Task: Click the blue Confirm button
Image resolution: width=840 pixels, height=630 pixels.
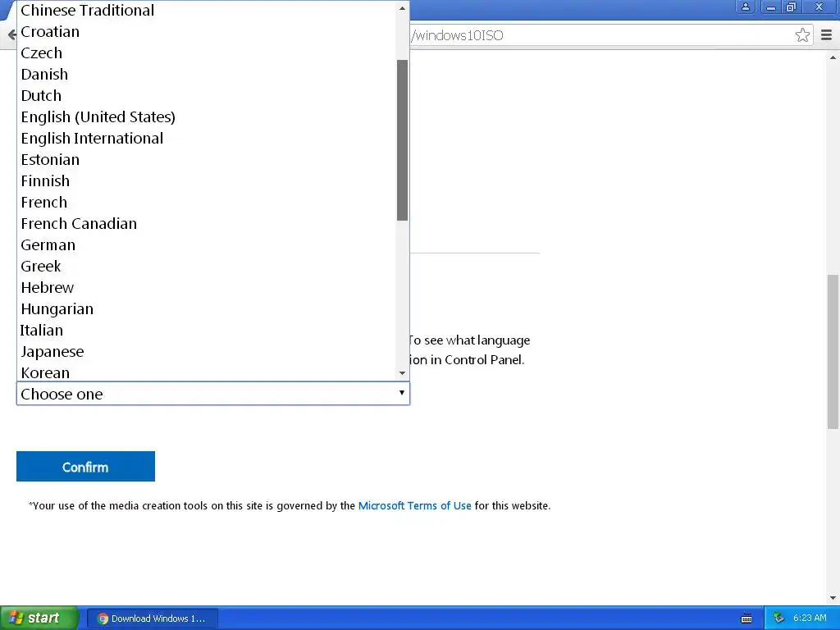Action: 85,467
